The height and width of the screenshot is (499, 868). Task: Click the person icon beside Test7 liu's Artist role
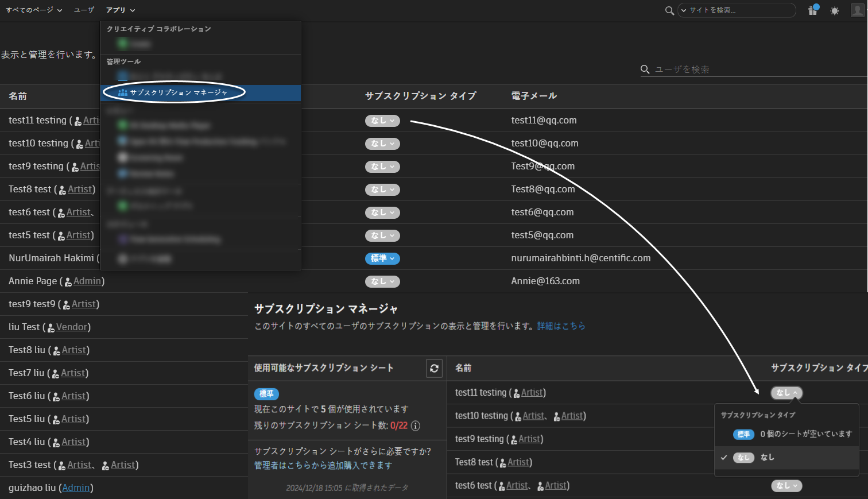coord(55,373)
